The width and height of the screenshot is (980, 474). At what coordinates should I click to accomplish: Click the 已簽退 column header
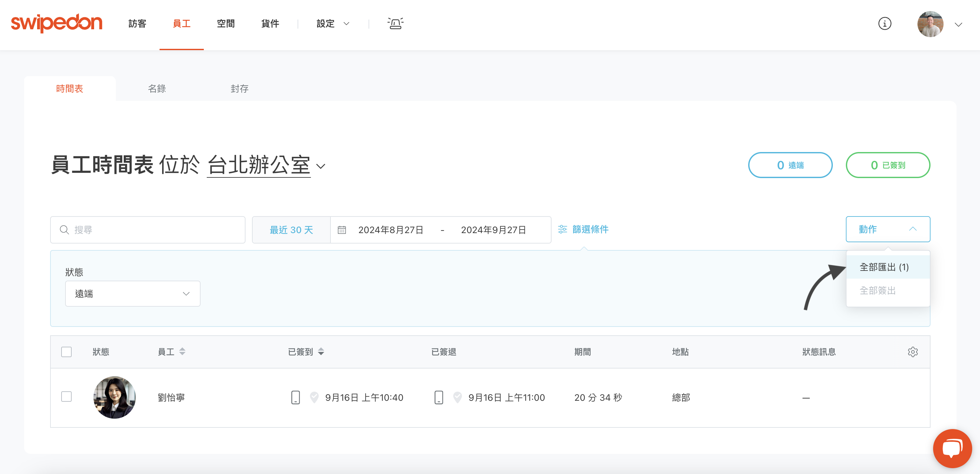443,352
